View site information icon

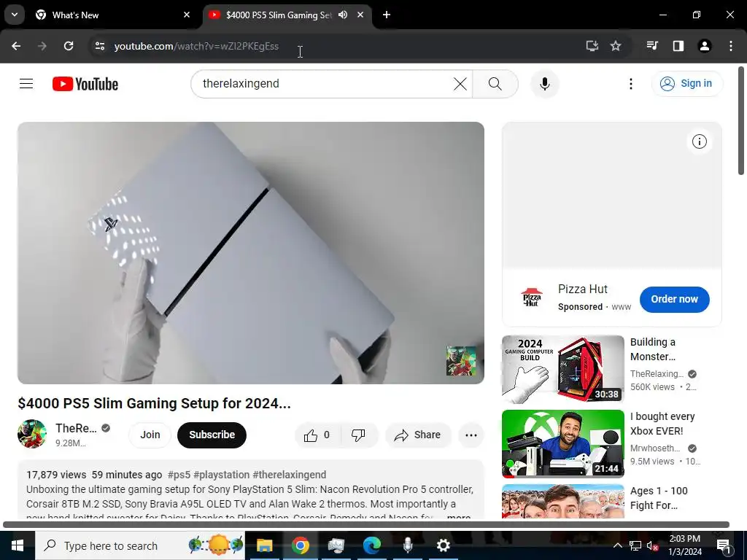click(99, 46)
